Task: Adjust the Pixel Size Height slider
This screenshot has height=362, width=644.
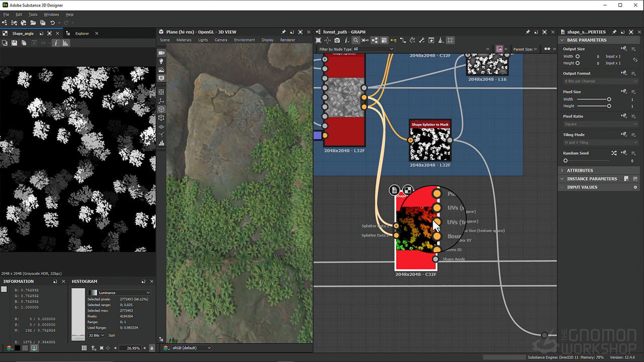Action: coord(594,106)
